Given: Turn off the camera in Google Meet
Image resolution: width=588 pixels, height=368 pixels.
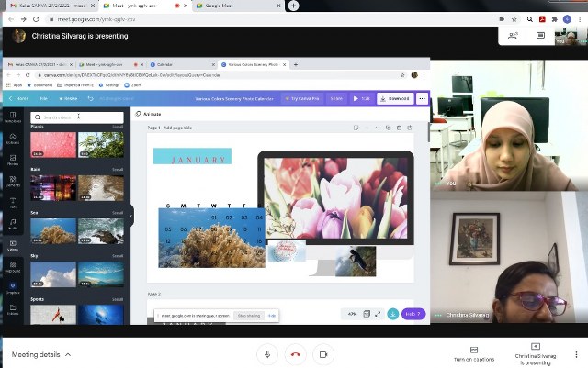Looking at the screenshot, I should pos(323,354).
